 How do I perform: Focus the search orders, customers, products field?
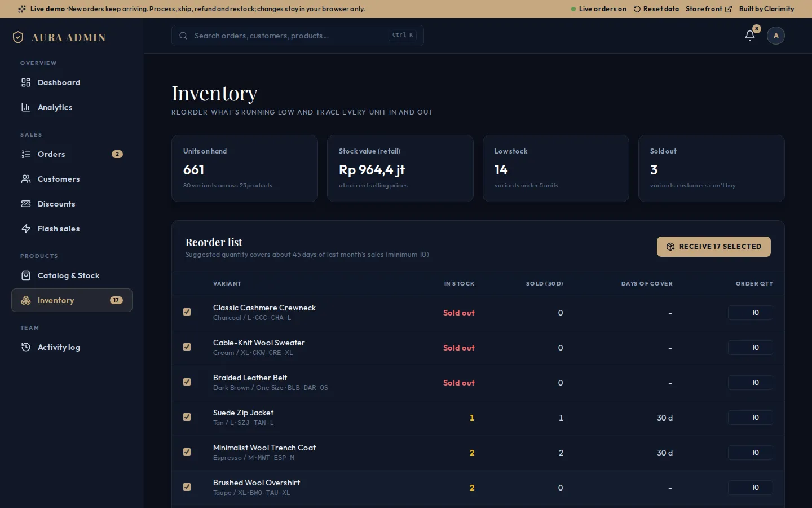tap(298, 36)
